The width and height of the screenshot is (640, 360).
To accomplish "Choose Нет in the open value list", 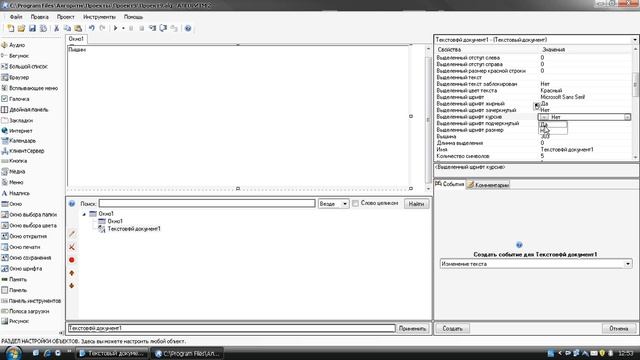I will point(553,131).
